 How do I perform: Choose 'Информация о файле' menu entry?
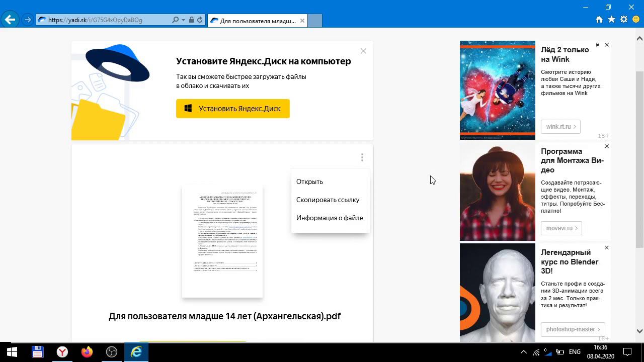tap(330, 218)
